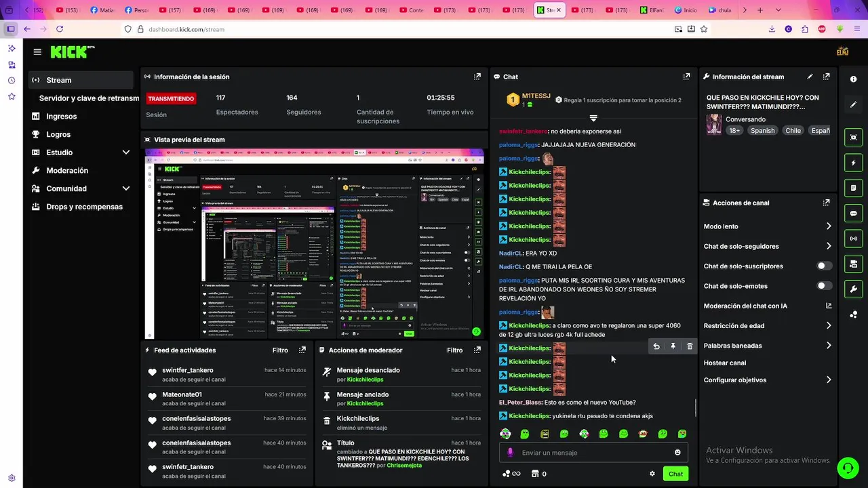
Task: Select Stream in the sidebar
Action: point(81,80)
